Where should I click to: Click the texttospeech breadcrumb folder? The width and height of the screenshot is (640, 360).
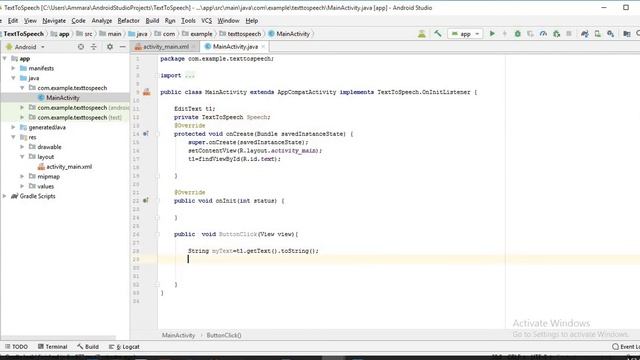point(240,34)
